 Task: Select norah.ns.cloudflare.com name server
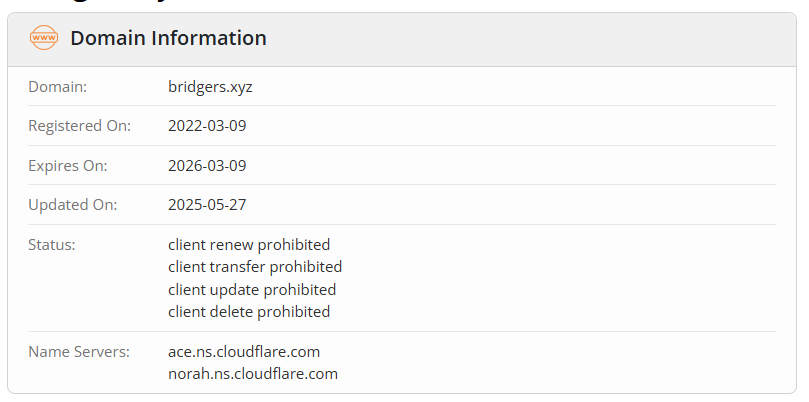click(253, 374)
